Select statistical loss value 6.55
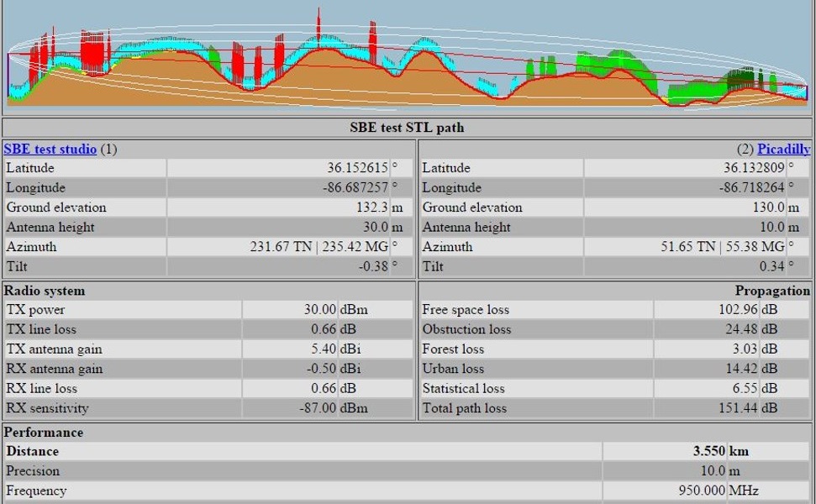This screenshot has width=816, height=504. pyautogui.click(x=745, y=389)
